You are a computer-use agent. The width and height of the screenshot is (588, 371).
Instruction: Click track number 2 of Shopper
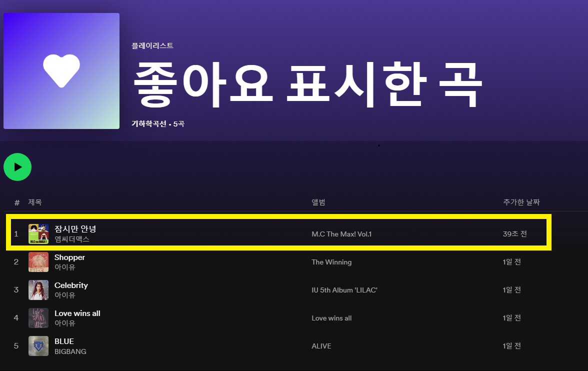click(x=16, y=262)
